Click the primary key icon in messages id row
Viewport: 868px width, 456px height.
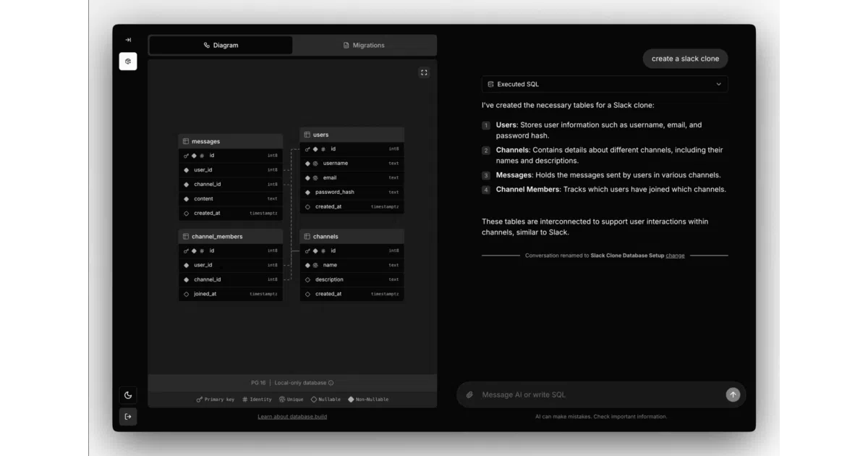pos(186,156)
